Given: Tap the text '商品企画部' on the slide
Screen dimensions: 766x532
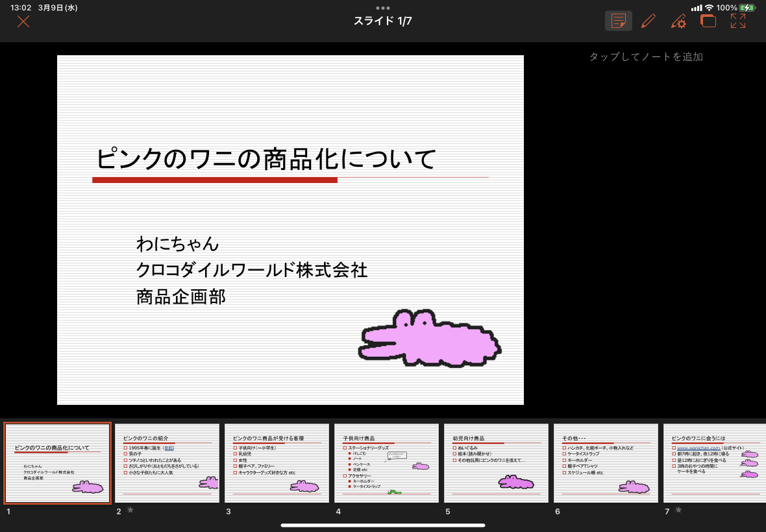Looking at the screenshot, I should click(x=180, y=296).
